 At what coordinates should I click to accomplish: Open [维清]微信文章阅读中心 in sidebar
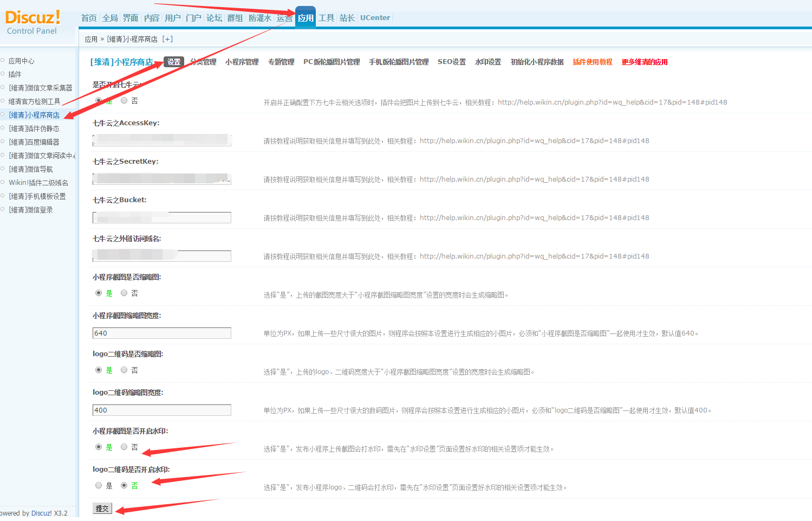[x=41, y=156]
